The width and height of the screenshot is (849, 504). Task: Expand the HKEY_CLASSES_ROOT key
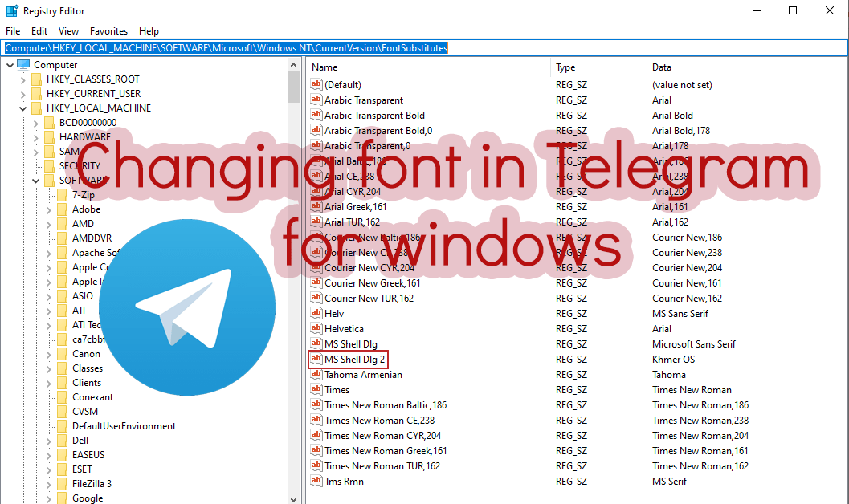22,79
